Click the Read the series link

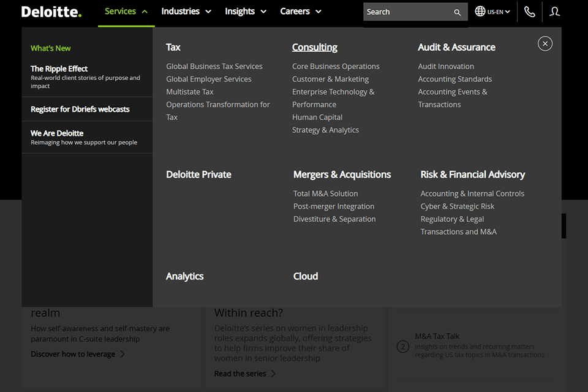click(x=240, y=374)
